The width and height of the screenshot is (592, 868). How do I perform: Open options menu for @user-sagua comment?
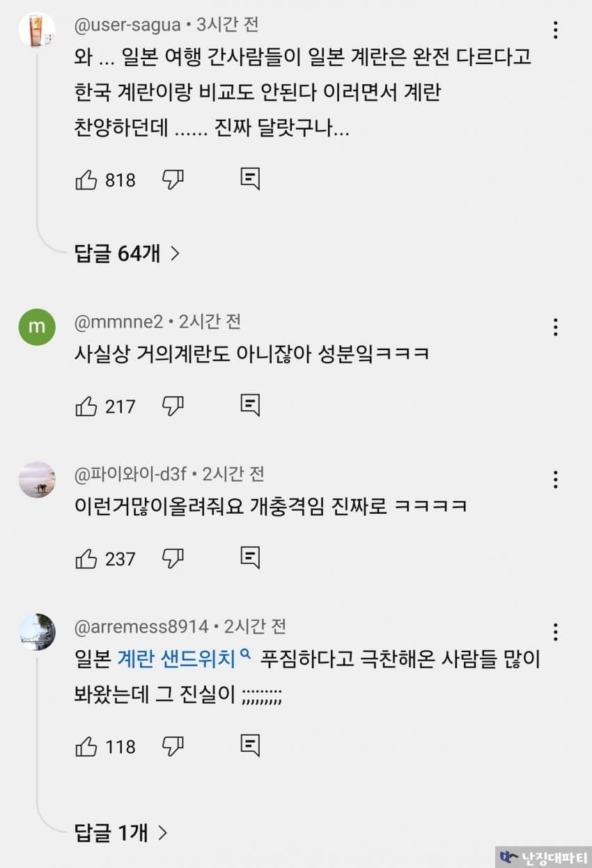pyautogui.click(x=555, y=30)
